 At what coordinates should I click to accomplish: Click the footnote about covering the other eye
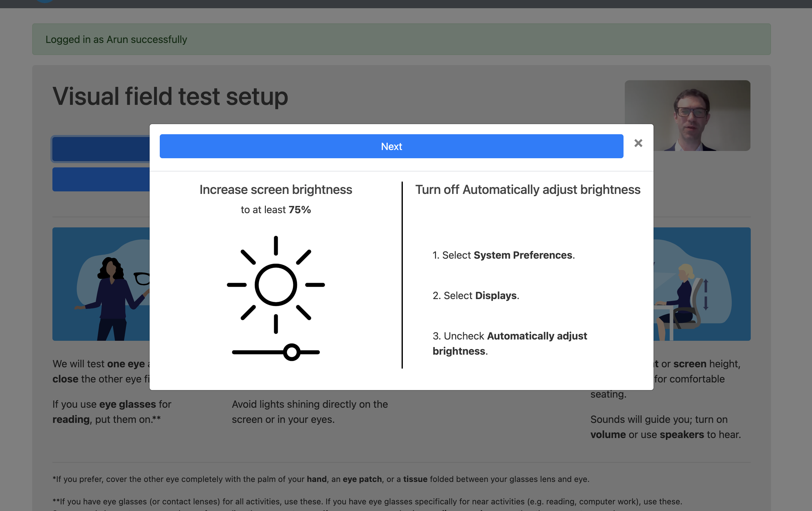321,479
